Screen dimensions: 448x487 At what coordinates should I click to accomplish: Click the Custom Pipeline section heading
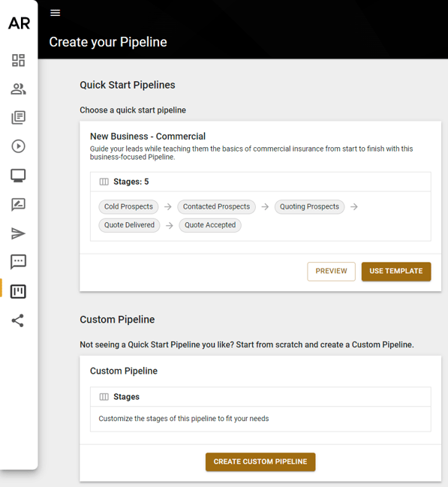117,320
